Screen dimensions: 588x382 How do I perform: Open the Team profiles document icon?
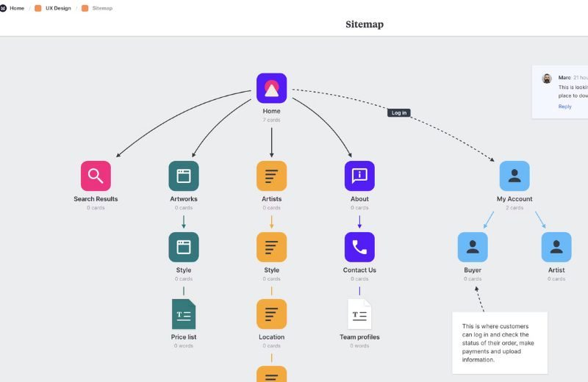[359, 314]
